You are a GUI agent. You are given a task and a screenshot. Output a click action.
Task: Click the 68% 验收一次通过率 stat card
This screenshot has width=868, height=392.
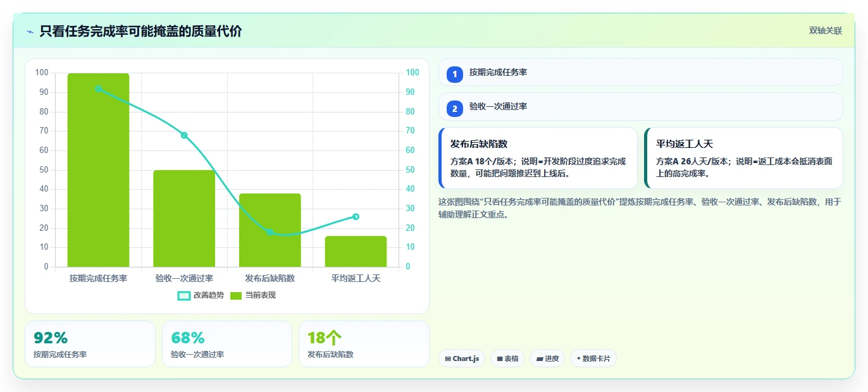point(227,344)
